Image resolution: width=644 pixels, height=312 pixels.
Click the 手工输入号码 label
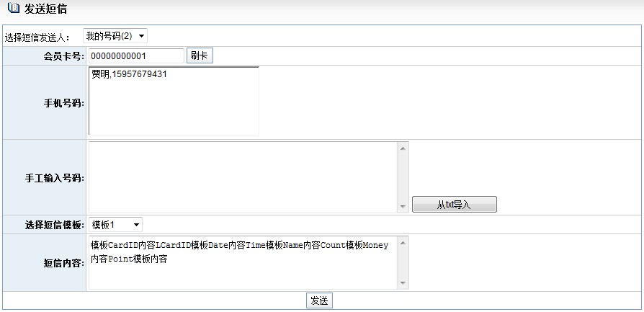[x=55, y=178]
